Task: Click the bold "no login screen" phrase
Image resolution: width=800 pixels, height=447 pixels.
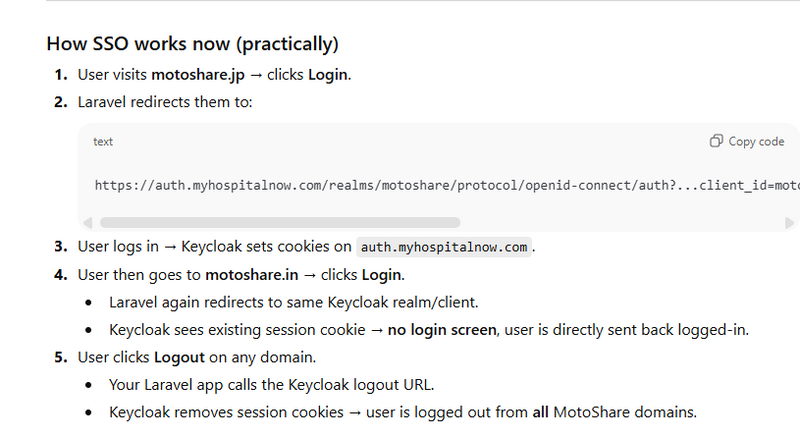Action: 442,329
